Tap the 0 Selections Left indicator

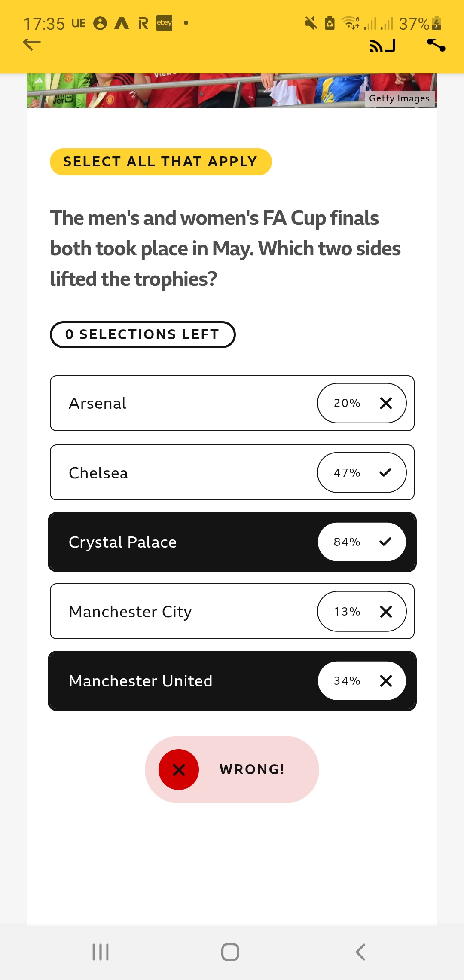143,334
